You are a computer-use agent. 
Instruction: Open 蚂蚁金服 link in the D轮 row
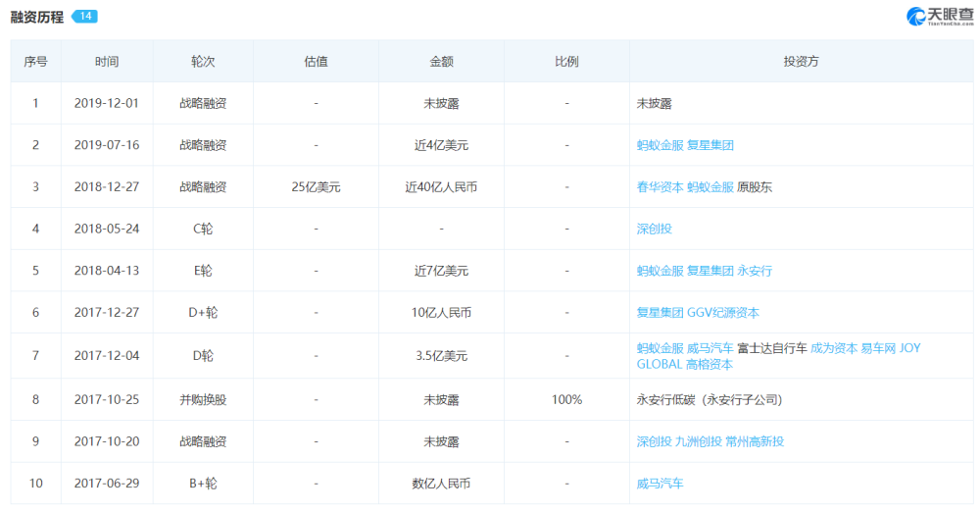[x=660, y=348]
